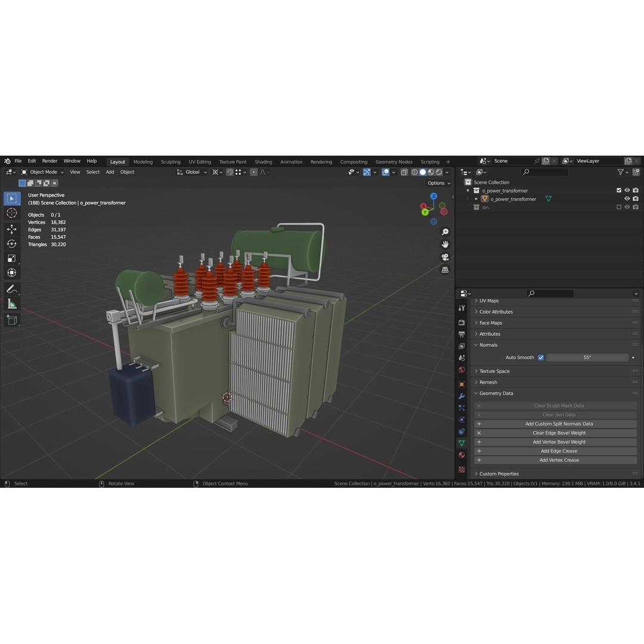
Task: Activate the 3D Cursor tool
Action: (12, 213)
